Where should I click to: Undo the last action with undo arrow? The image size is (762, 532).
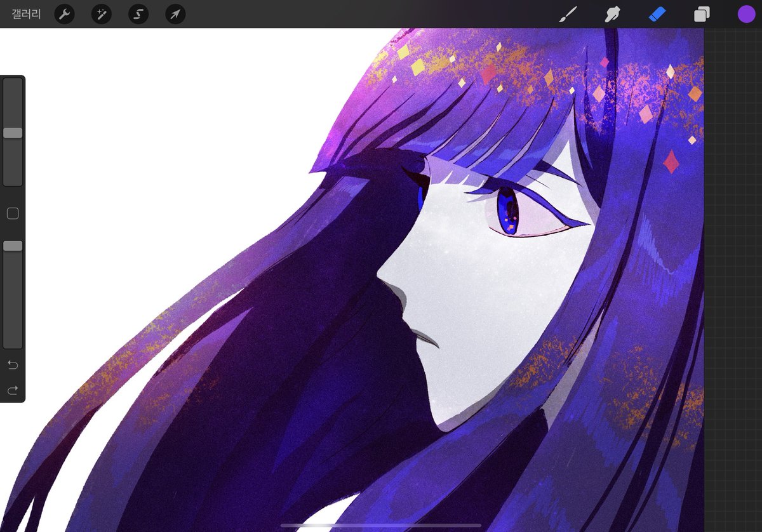point(13,365)
